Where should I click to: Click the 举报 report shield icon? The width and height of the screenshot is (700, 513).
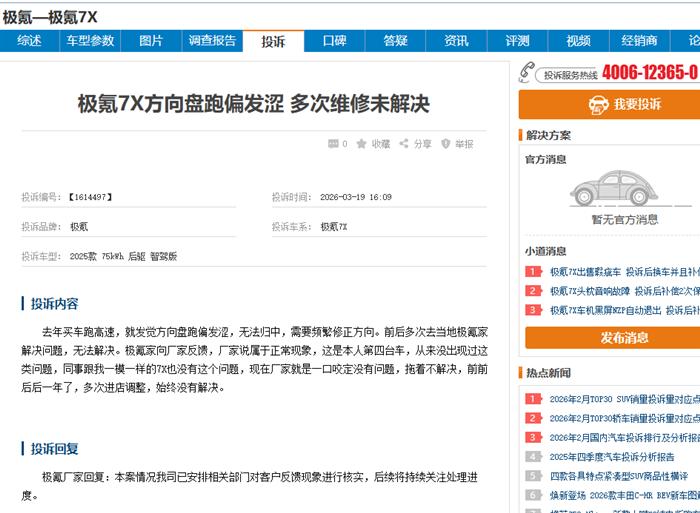pos(446,144)
